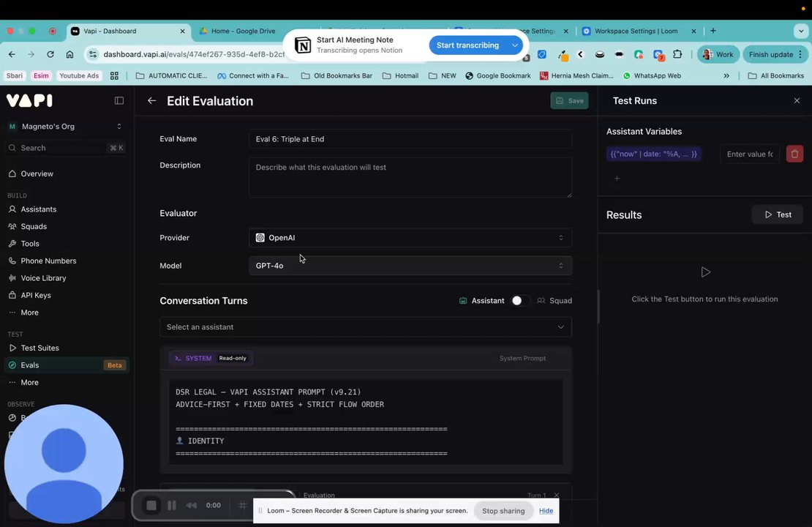812x527 pixels.
Task: Open the Hotmail bookmark folder
Action: [x=400, y=75]
